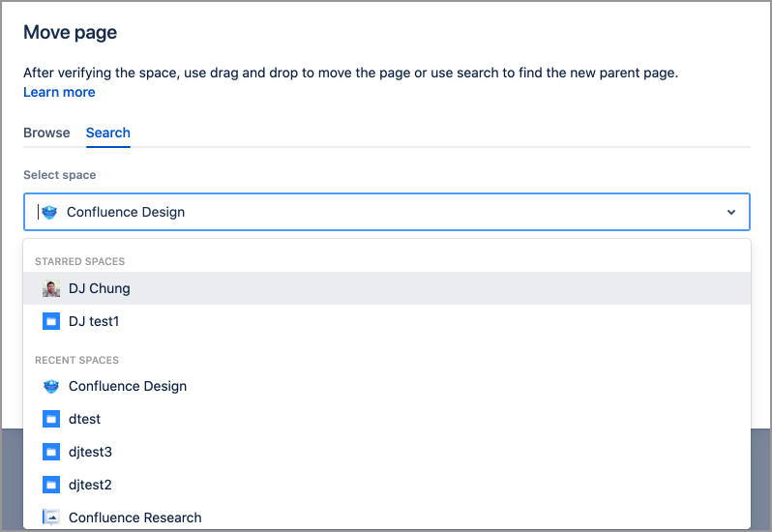Select the dtest space option
The height and width of the screenshot is (532, 772).
click(85, 419)
